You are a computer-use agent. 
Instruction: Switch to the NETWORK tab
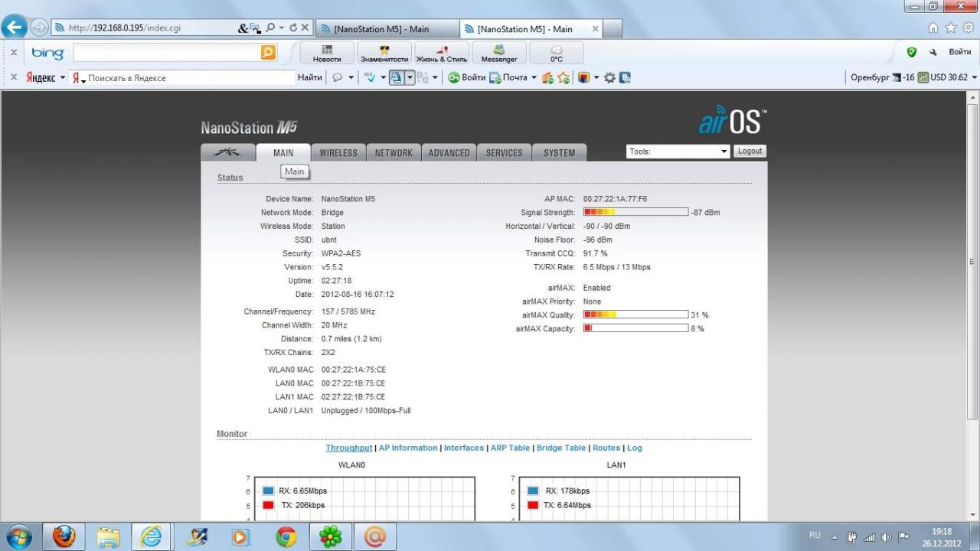tap(394, 152)
